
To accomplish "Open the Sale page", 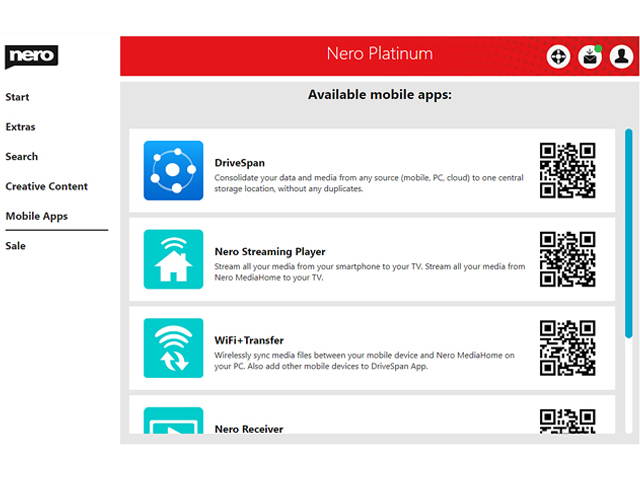I will (x=15, y=246).
